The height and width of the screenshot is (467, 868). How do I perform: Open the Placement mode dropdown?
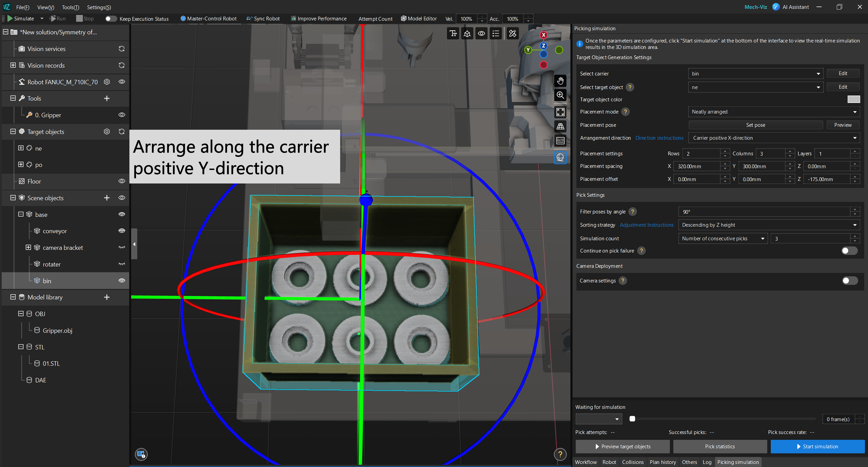pyautogui.click(x=774, y=112)
